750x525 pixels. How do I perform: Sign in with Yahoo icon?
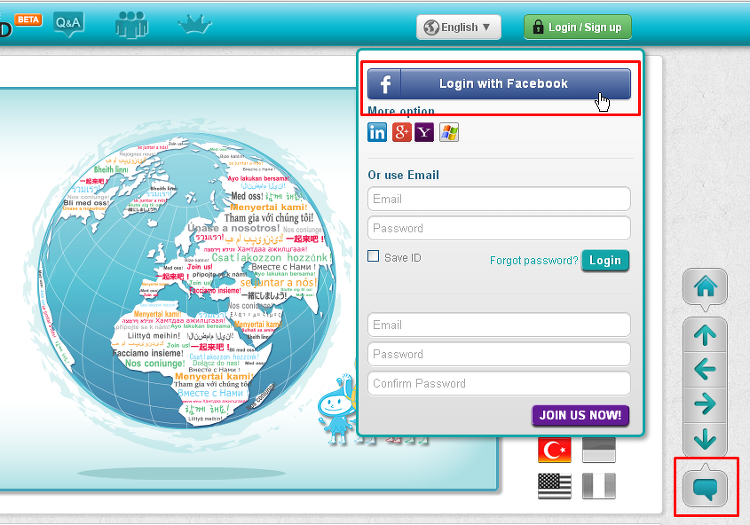[424, 132]
